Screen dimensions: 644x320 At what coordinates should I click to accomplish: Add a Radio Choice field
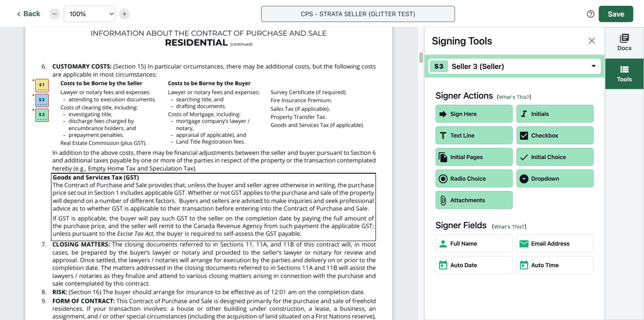pyautogui.click(x=474, y=178)
